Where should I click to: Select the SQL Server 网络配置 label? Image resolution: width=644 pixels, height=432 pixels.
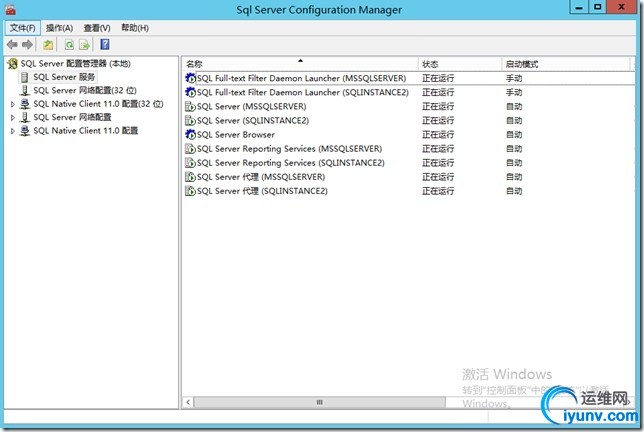(x=72, y=117)
